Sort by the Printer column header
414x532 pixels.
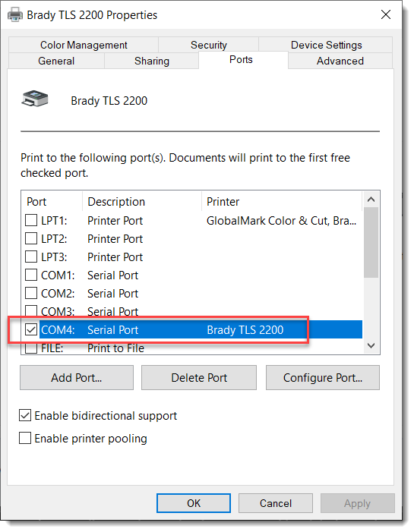click(x=282, y=202)
